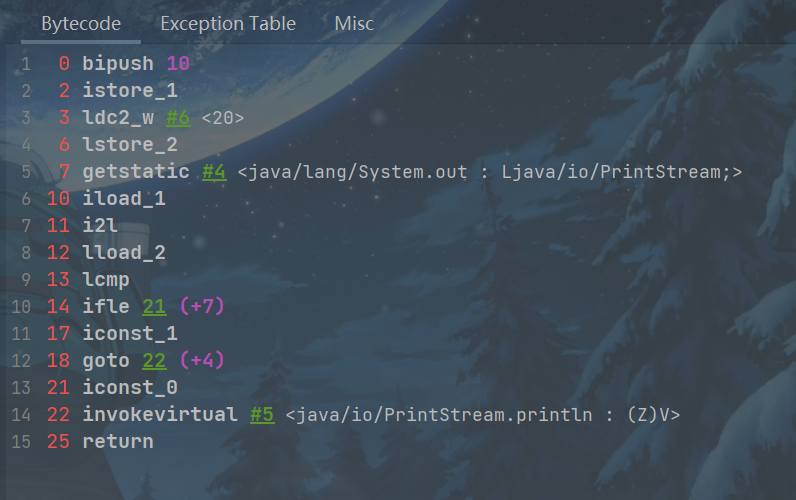Follow the #5 link beside invokevirtual
This screenshot has height=500, width=796.
click(x=262, y=414)
